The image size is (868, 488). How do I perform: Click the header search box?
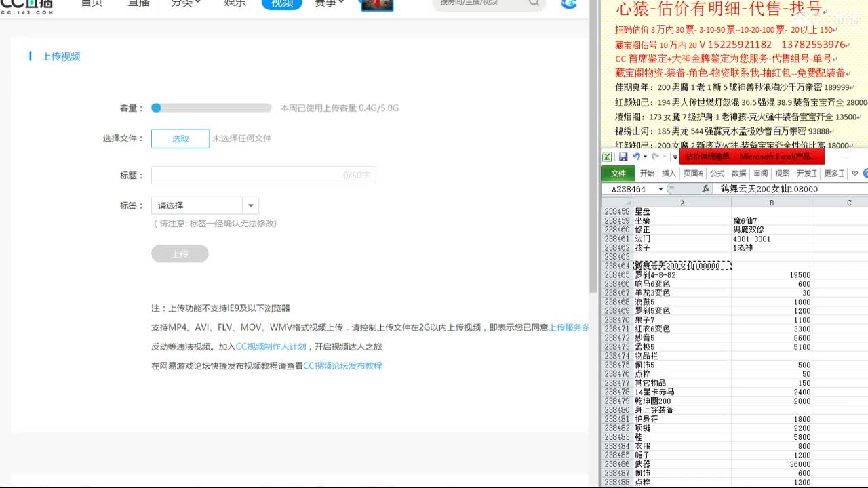[x=489, y=4]
